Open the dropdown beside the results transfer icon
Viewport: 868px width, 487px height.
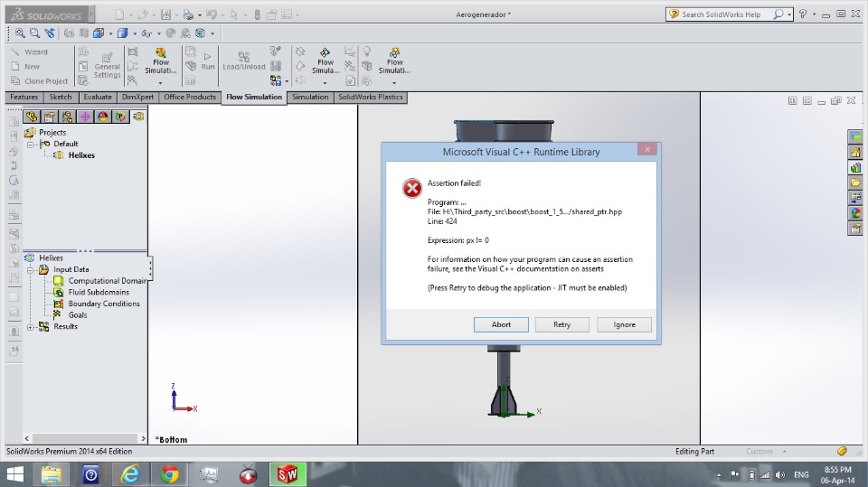click(287, 80)
